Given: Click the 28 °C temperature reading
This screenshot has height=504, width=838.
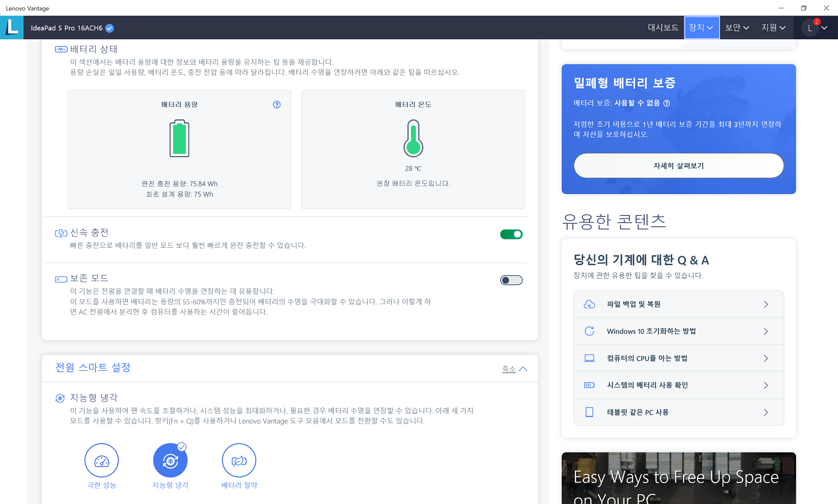Looking at the screenshot, I should pyautogui.click(x=413, y=168).
